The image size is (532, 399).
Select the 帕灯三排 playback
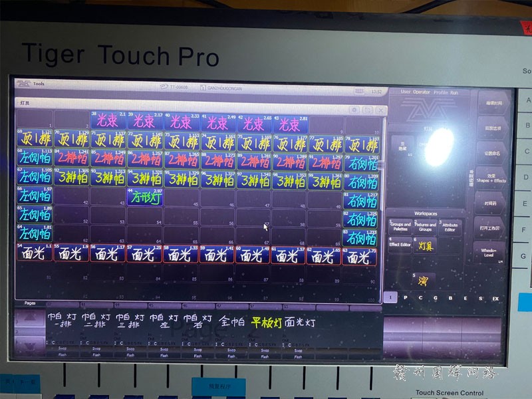click(130, 321)
